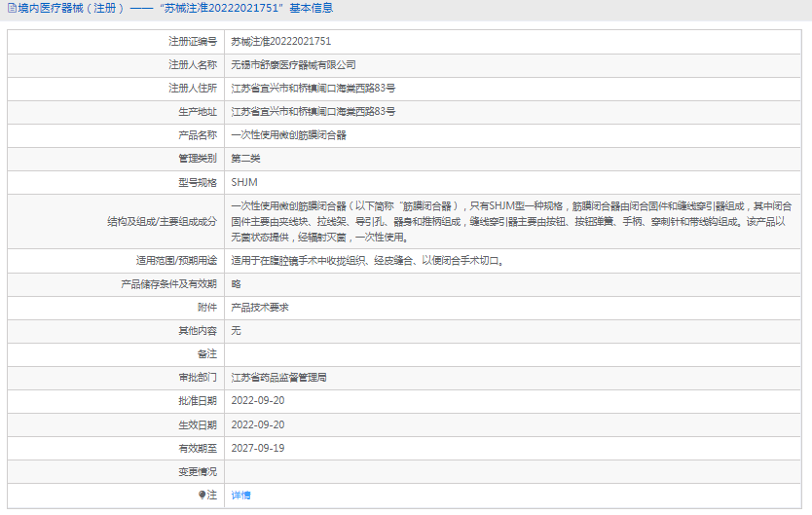The height and width of the screenshot is (515, 812).
Task: Click the 结构及组成/主要组成成分 label
Action: tap(162, 222)
